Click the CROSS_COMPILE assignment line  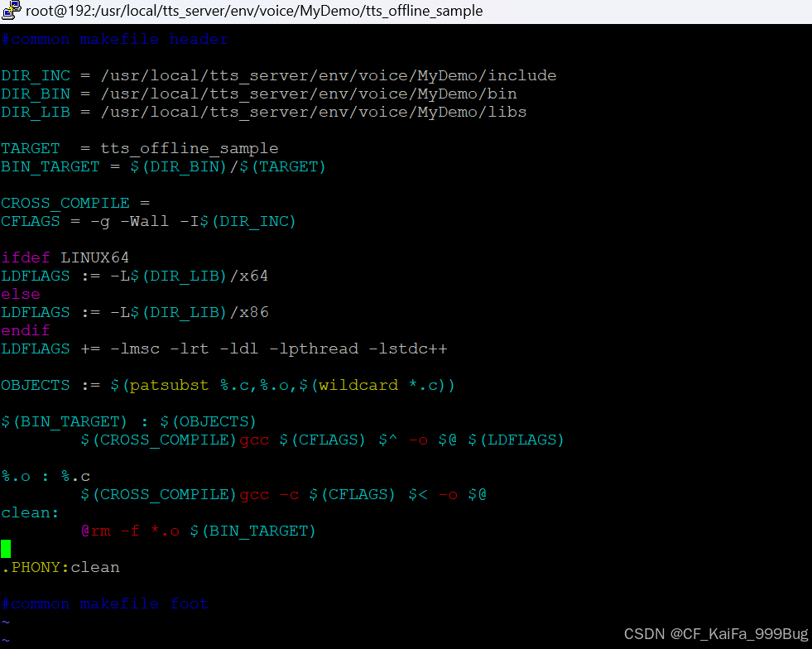pyautogui.click(x=75, y=204)
